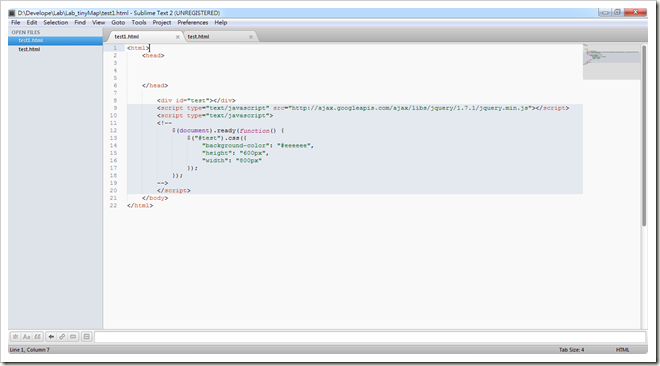660x366 pixels.
Task: Minimize the Sublime Text window
Action: 604,12
